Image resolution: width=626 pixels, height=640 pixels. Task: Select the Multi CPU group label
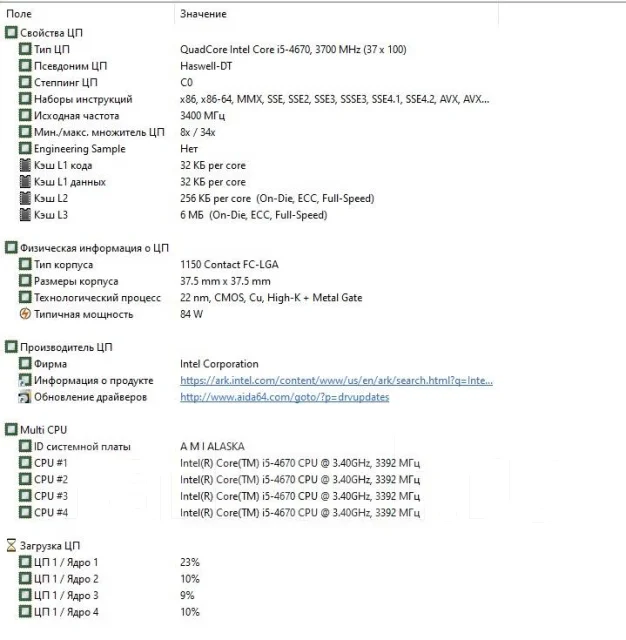(x=44, y=430)
